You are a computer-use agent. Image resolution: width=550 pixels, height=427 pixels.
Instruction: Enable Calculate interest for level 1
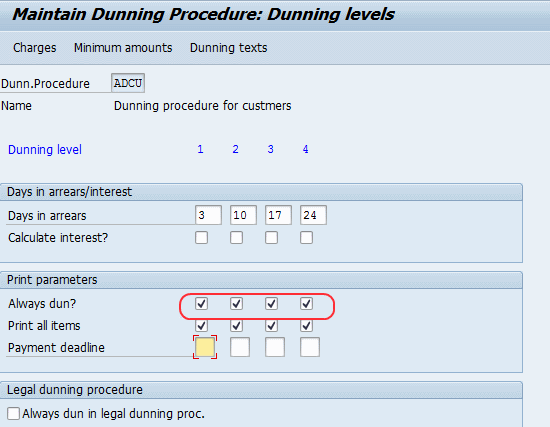click(201, 238)
